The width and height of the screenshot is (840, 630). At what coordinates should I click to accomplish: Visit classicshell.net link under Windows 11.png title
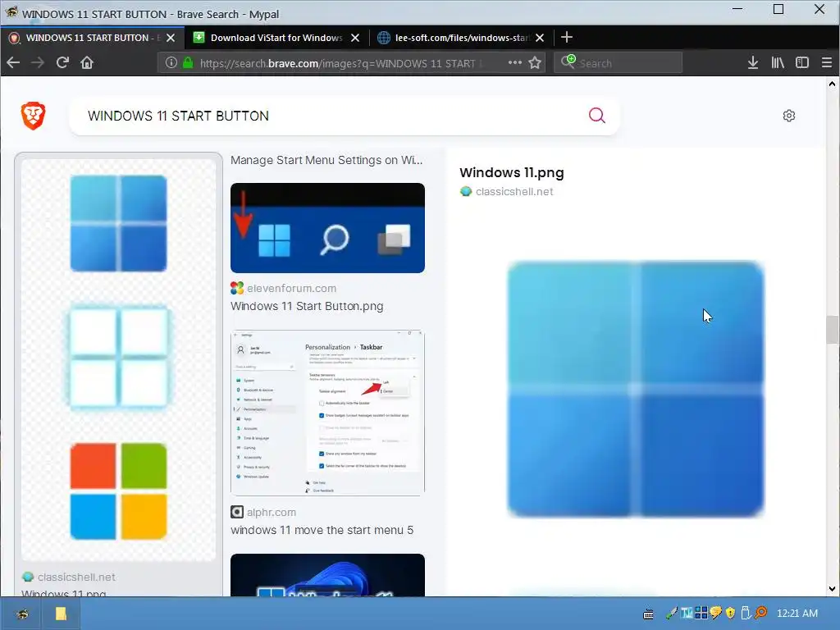pos(514,191)
